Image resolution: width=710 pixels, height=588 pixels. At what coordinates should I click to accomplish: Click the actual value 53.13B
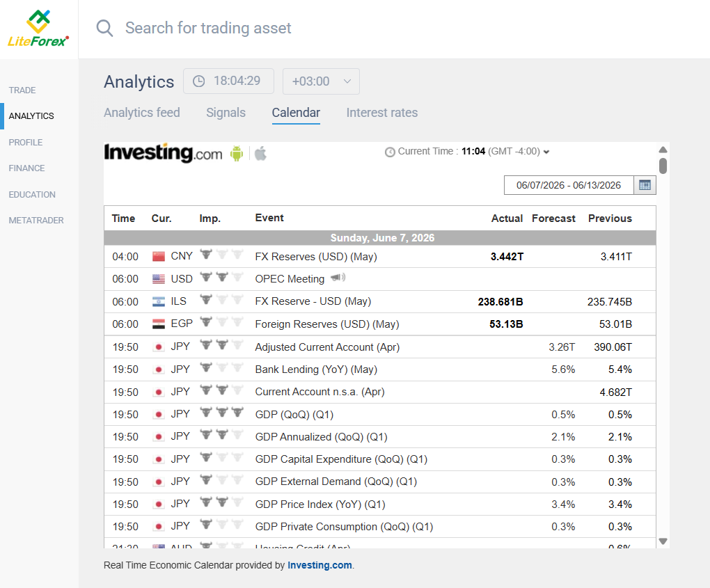pos(506,324)
